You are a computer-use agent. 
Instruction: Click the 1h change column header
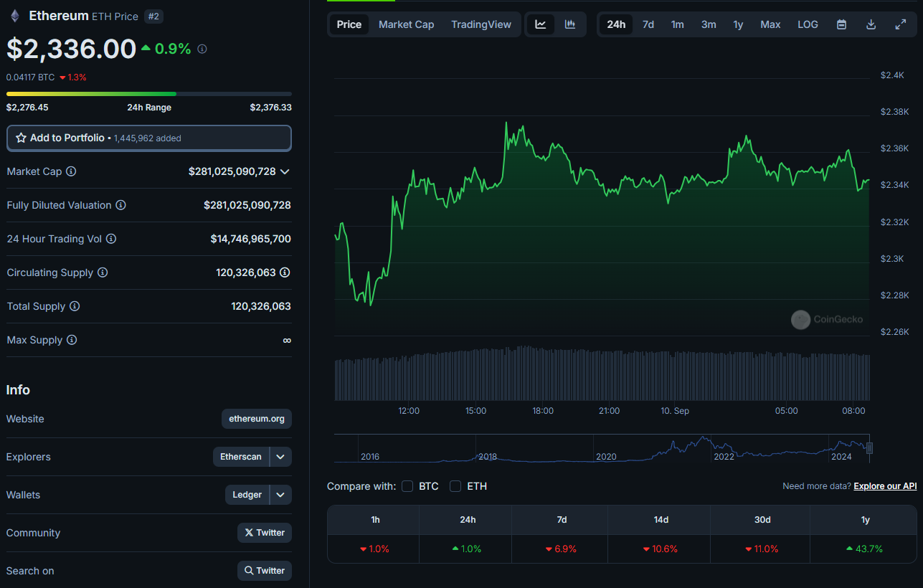(x=374, y=520)
